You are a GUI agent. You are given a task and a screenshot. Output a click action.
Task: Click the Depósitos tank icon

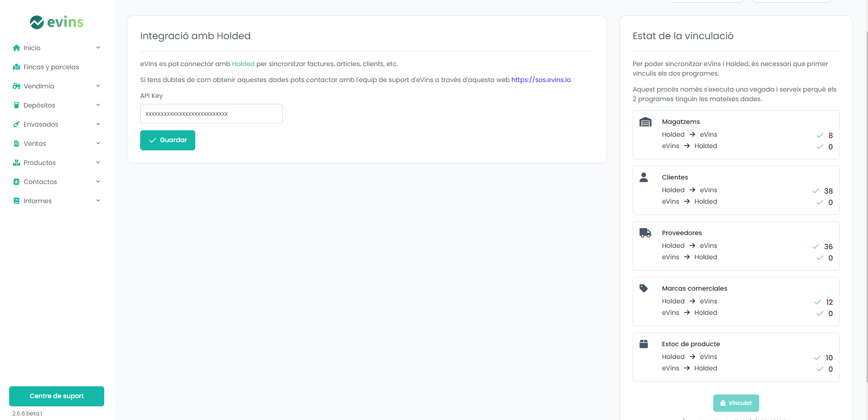16,105
